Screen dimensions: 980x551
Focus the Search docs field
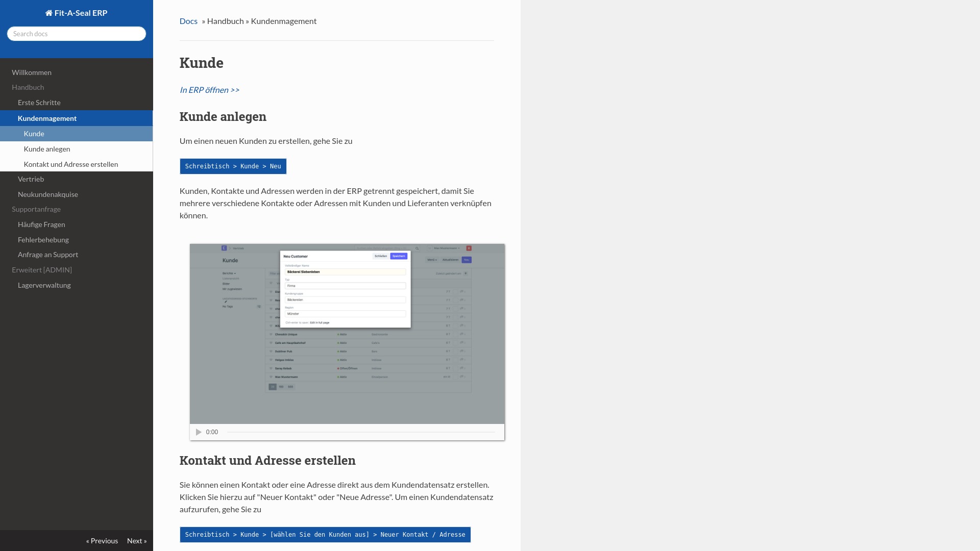tap(77, 34)
